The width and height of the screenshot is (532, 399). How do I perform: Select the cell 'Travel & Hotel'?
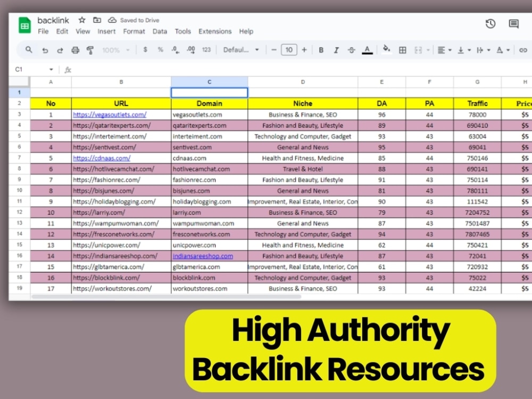pyautogui.click(x=303, y=169)
